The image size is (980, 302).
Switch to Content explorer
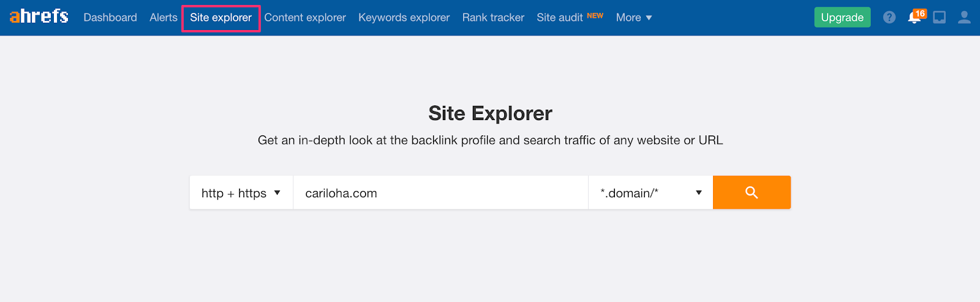tap(305, 18)
